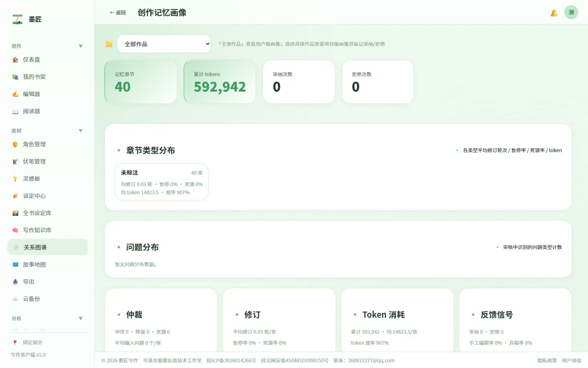This screenshot has height=368, width=588.
Task: Open the 全部作品 project dropdown
Action: coord(164,44)
